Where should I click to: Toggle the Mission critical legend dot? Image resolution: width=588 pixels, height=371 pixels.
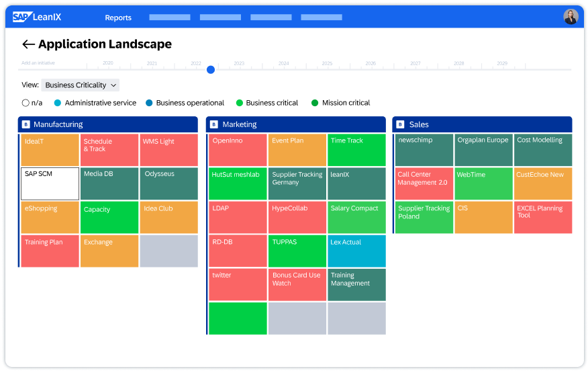click(315, 103)
